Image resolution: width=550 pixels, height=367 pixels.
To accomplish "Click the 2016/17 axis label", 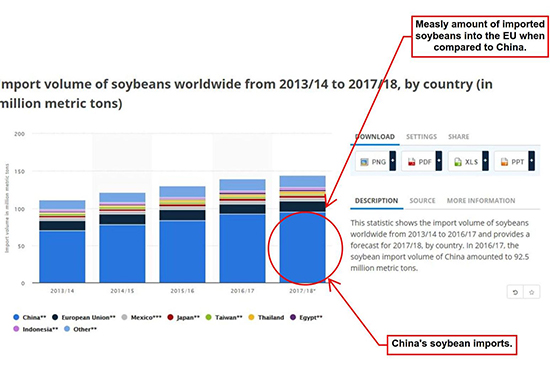I will [242, 291].
